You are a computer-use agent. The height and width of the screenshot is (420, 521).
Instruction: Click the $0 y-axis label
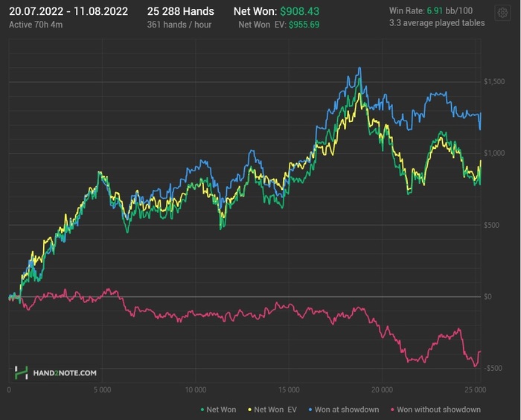(x=488, y=296)
